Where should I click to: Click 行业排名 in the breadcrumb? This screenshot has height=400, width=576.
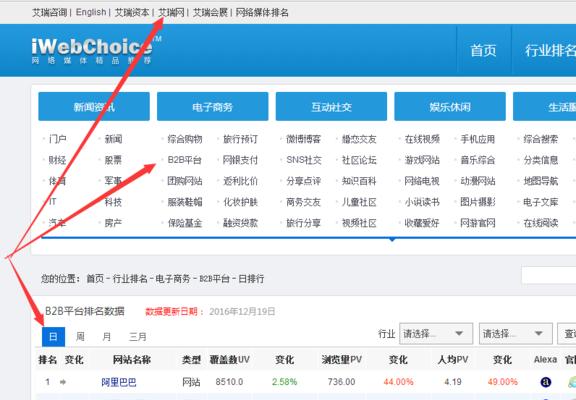tap(130, 279)
